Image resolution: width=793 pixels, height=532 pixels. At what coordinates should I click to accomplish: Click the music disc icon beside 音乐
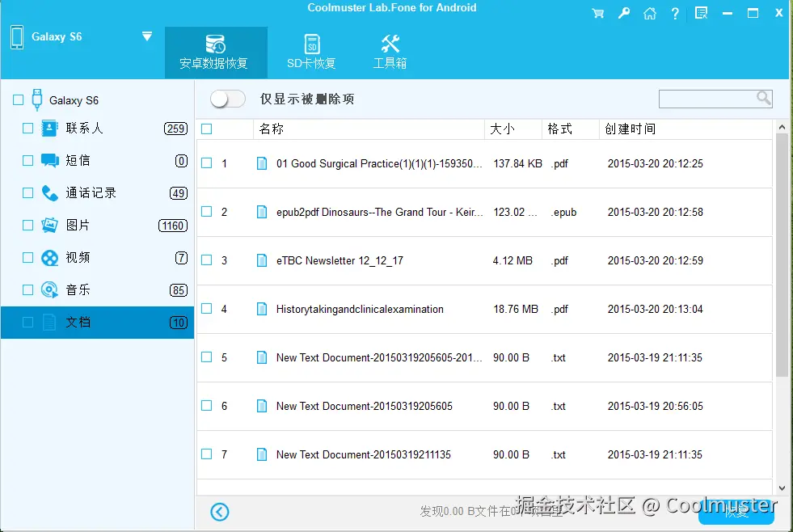[x=49, y=289]
